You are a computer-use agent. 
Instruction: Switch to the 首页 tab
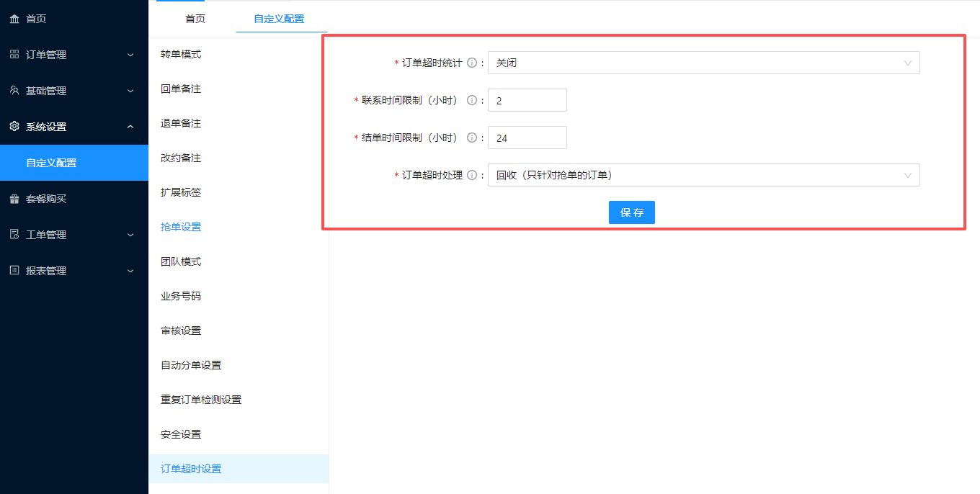pyautogui.click(x=195, y=19)
